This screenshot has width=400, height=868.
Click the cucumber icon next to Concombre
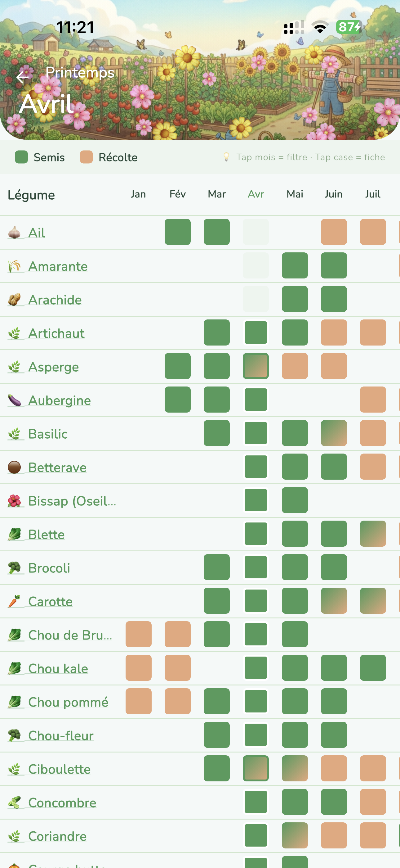pos(14,802)
